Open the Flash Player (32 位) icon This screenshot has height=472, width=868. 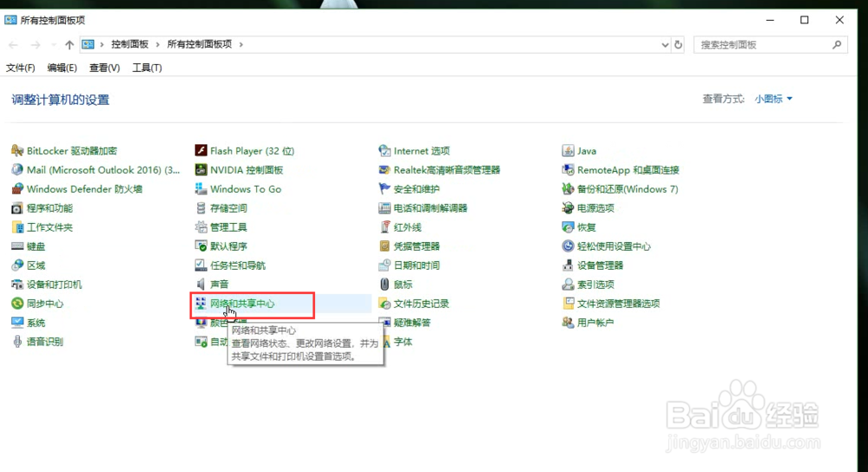tap(201, 150)
